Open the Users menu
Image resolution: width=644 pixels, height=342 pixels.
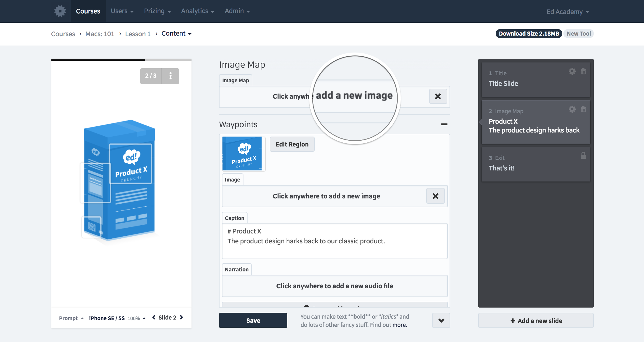(x=122, y=11)
